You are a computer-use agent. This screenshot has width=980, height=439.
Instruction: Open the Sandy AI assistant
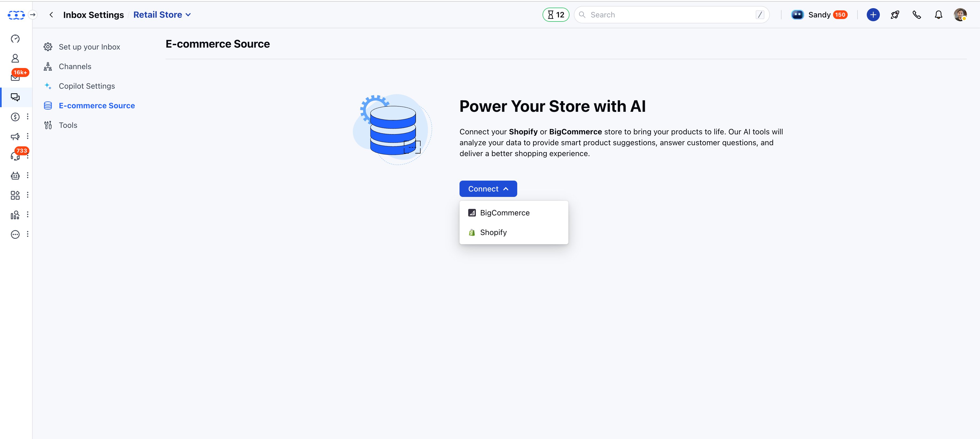tap(819, 15)
